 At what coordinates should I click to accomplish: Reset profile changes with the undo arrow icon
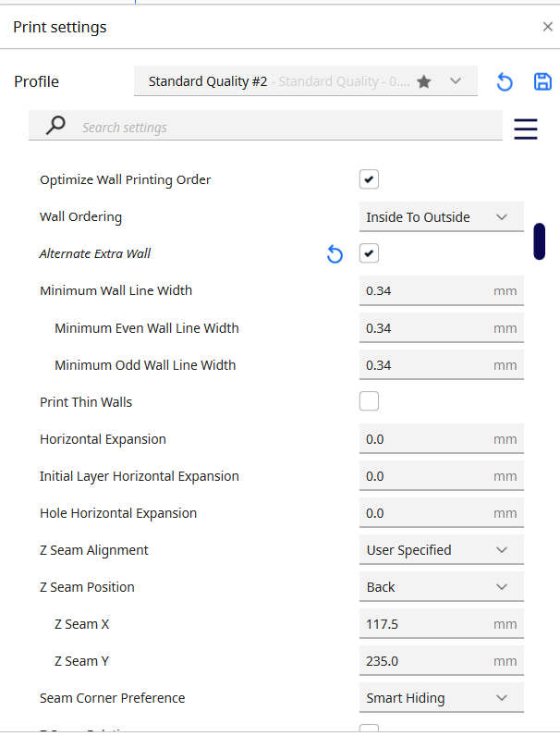tap(505, 82)
